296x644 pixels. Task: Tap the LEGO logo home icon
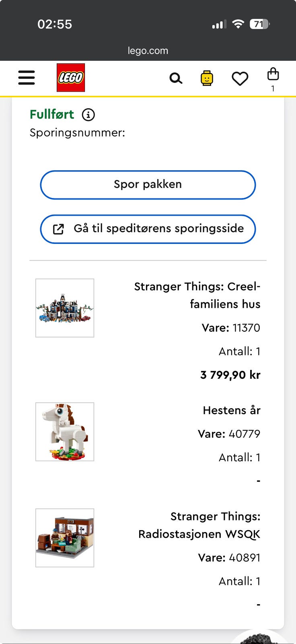[71, 78]
